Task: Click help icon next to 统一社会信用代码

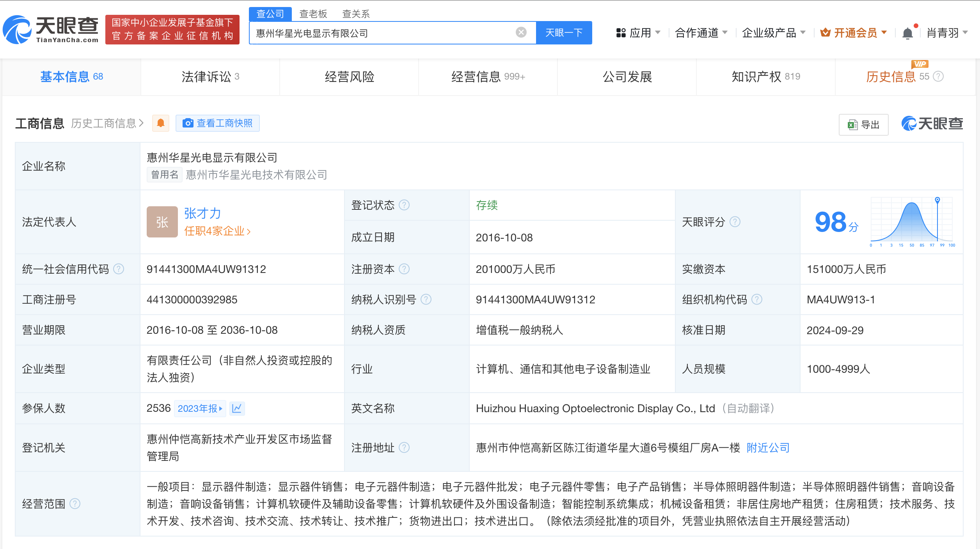Action: 119,269
